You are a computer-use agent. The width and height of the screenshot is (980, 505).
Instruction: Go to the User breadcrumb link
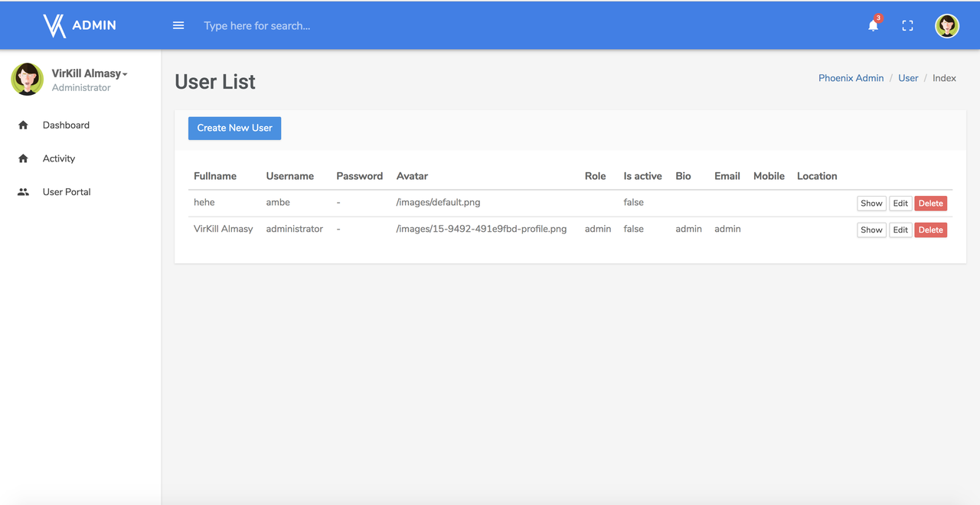908,78
